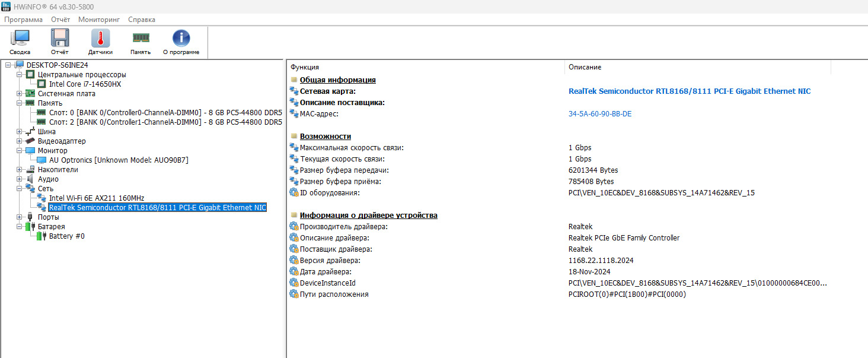Image resolution: width=868 pixels, height=358 pixels.
Task: Expand the Системная плата node
Action: pos(20,94)
